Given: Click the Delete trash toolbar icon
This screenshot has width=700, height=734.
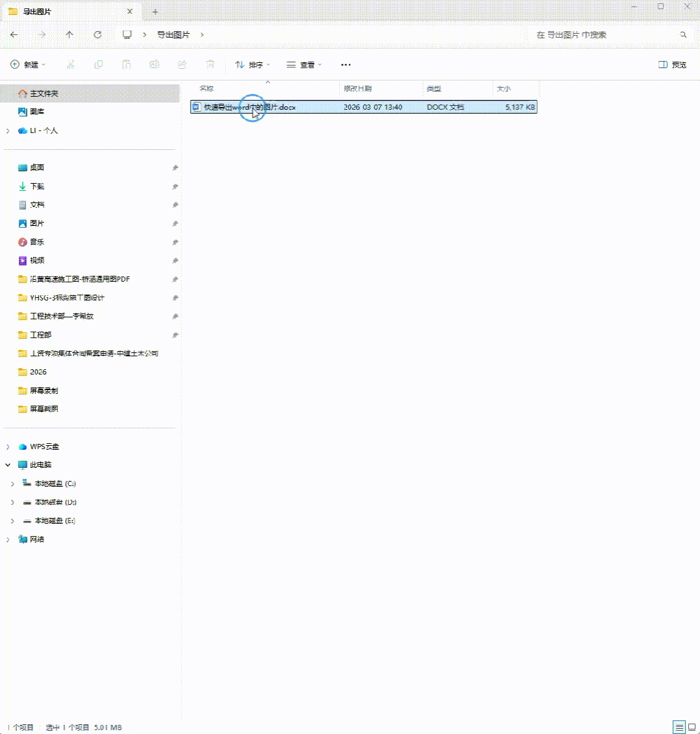Looking at the screenshot, I should [210, 65].
